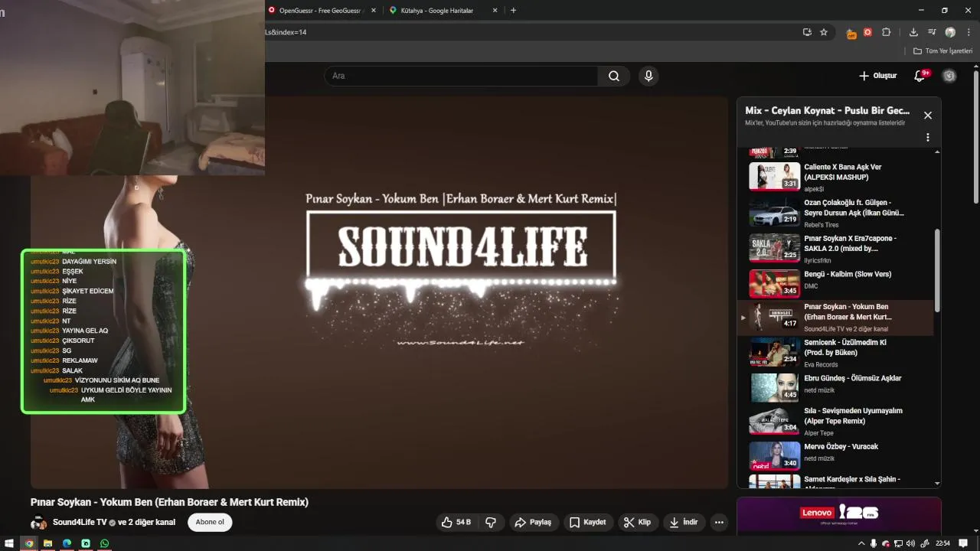The width and height of the screenshot is (980, 551).
Task: Open Sound4Life TV channel avatar
Action: (38, 523)
